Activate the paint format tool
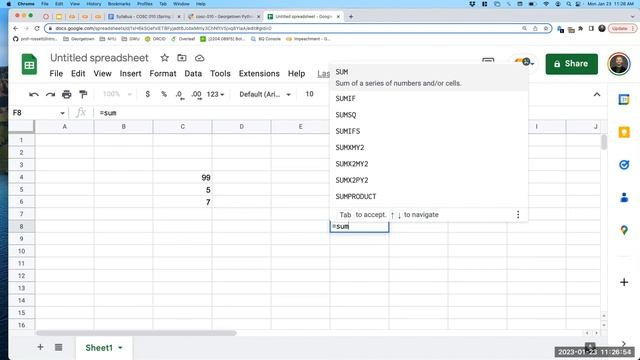The height and width of the screenshot is (360, 640). tap(83, 95)
